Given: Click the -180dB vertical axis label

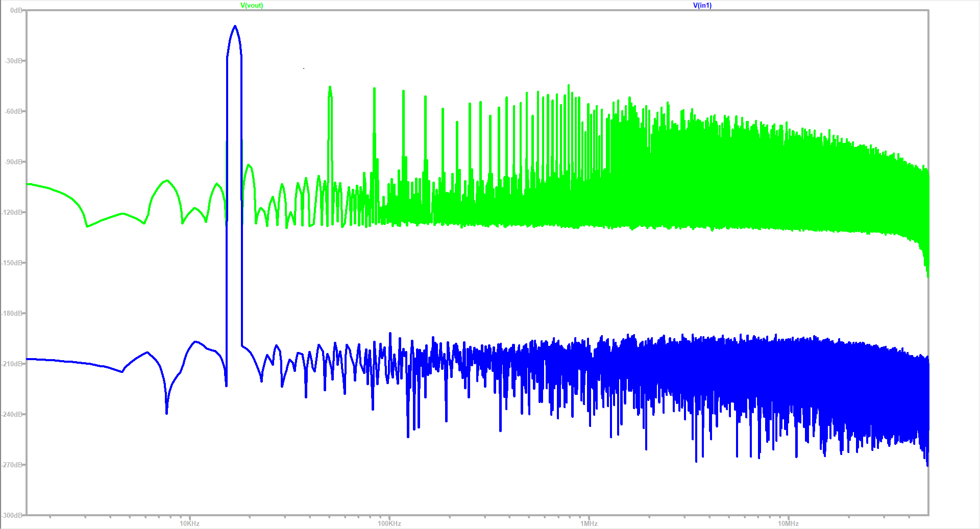Looking at the screenshot, I should pos(13,313).
